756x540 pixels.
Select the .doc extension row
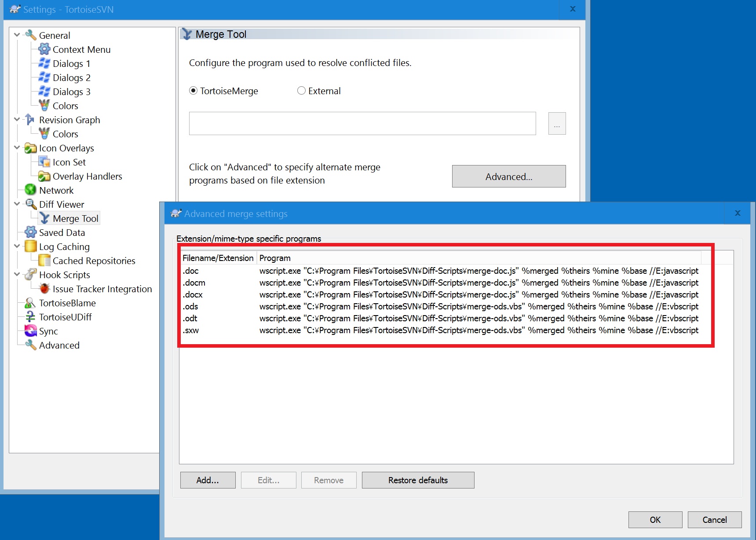click(x=440, y=271)
